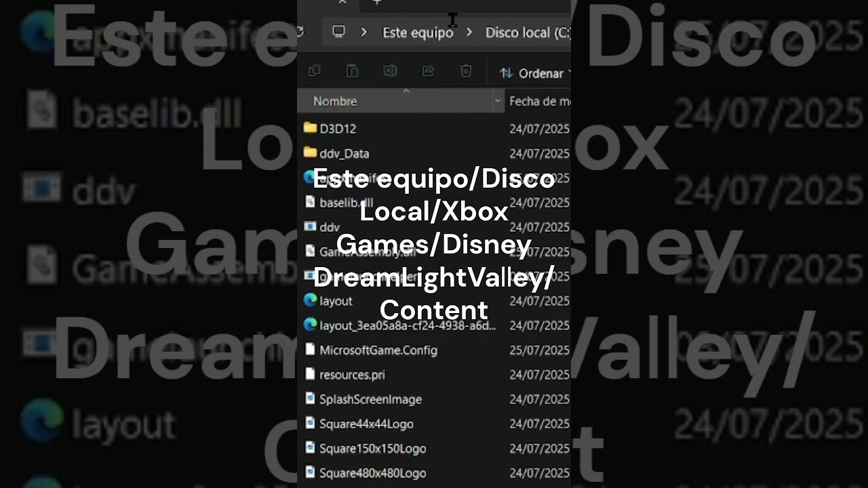Select the Square150x150Logo image icon
The image size is (868, 488).
(x=310, y=447)
